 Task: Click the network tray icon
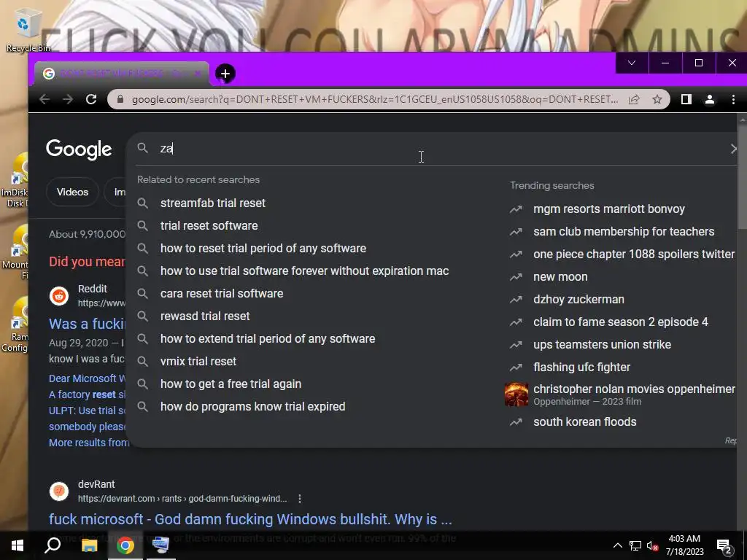(x=635, y=545)
